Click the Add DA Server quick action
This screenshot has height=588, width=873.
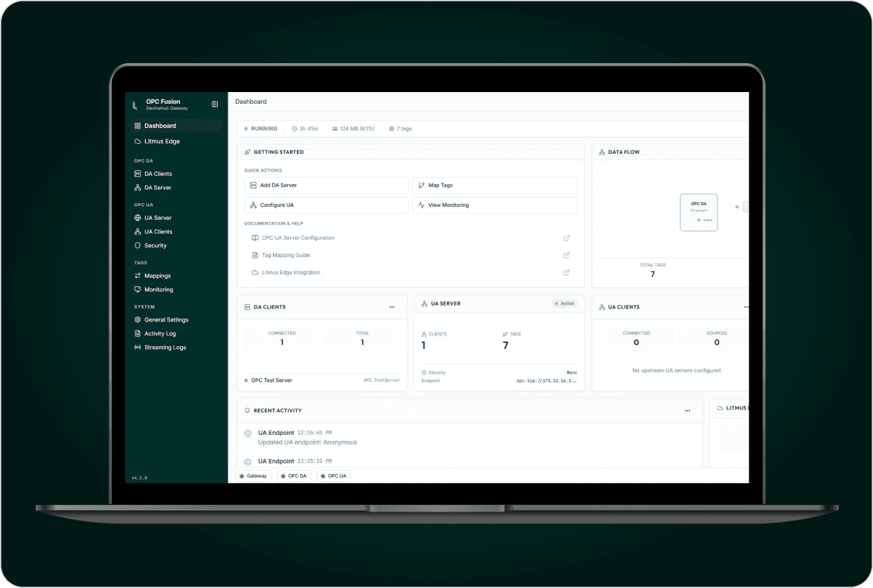pos(327,185)
